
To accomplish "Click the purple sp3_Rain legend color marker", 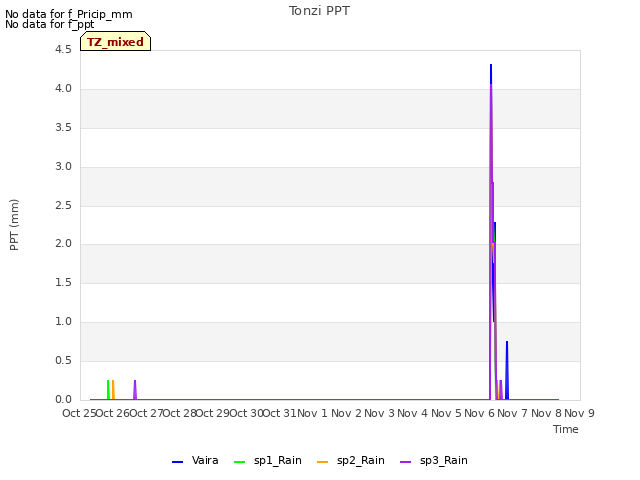I will 405,462.
